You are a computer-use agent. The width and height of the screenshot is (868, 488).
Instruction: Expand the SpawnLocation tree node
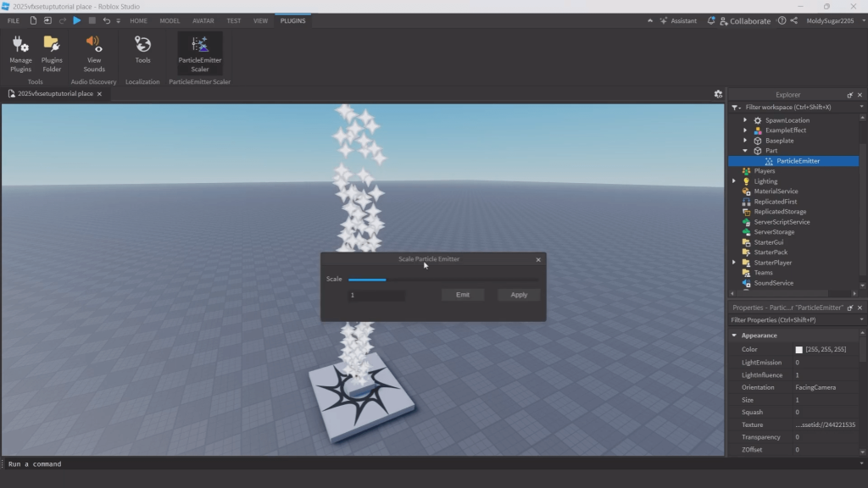[745, 120]
